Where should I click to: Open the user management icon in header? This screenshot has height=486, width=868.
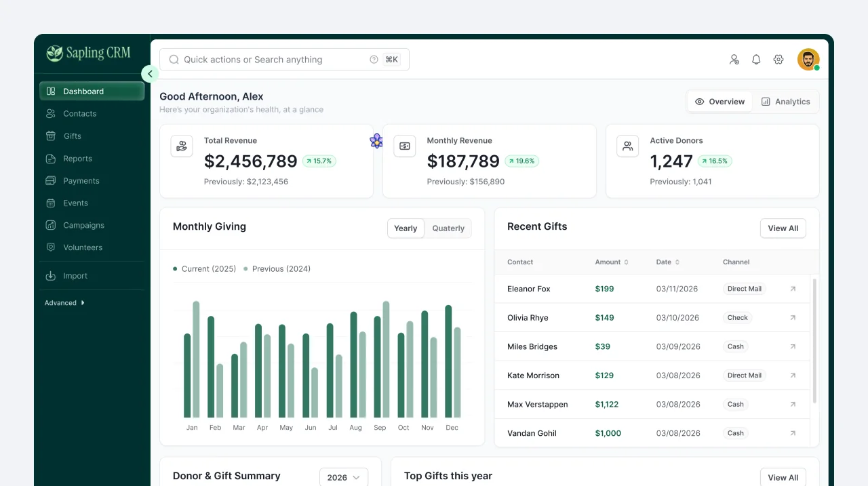click(x=734, y=60)
